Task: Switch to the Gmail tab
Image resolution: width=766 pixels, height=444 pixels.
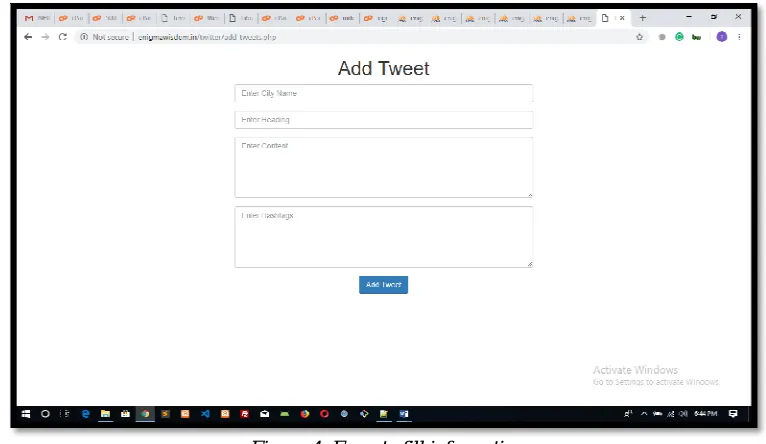Action: (x=37, y=18)
